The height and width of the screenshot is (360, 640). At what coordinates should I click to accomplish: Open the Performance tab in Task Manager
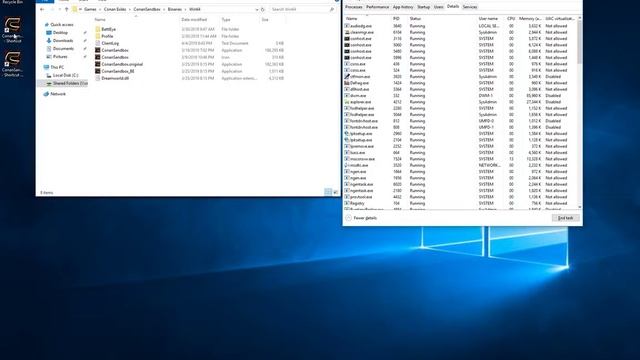(x=377, y=7)
